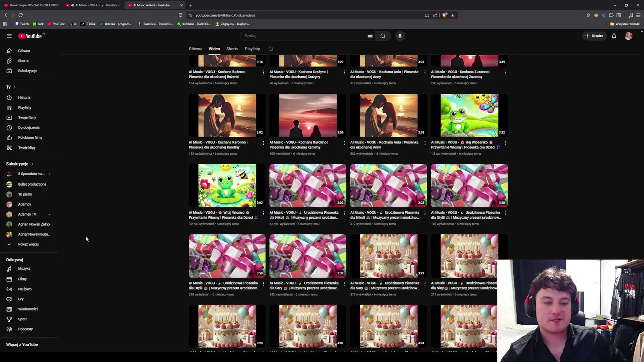Viewport: 644px width, 362px height.
Task: Open Polubione filmy liked videos
Action: pyautogui.click(x=30, y=137)
